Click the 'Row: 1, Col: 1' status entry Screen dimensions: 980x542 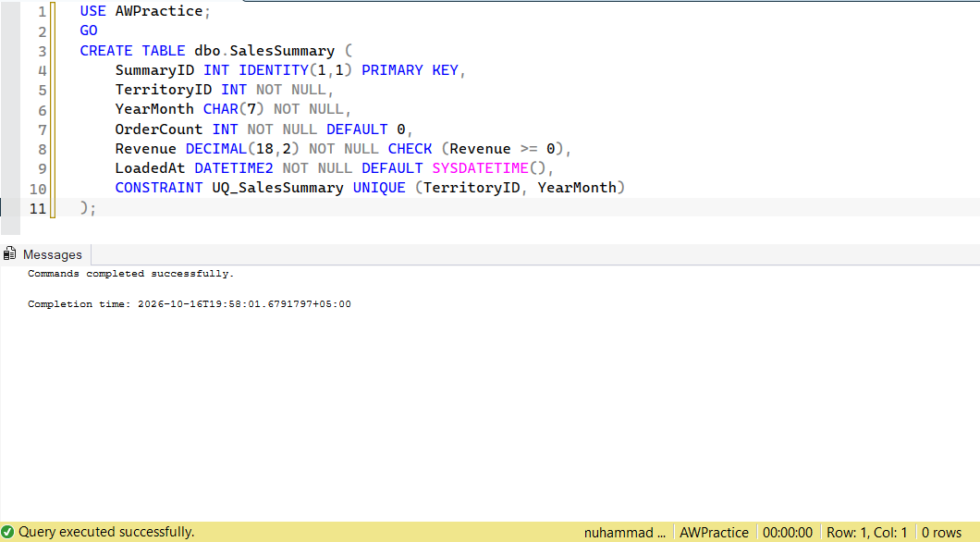coord(866,533)
